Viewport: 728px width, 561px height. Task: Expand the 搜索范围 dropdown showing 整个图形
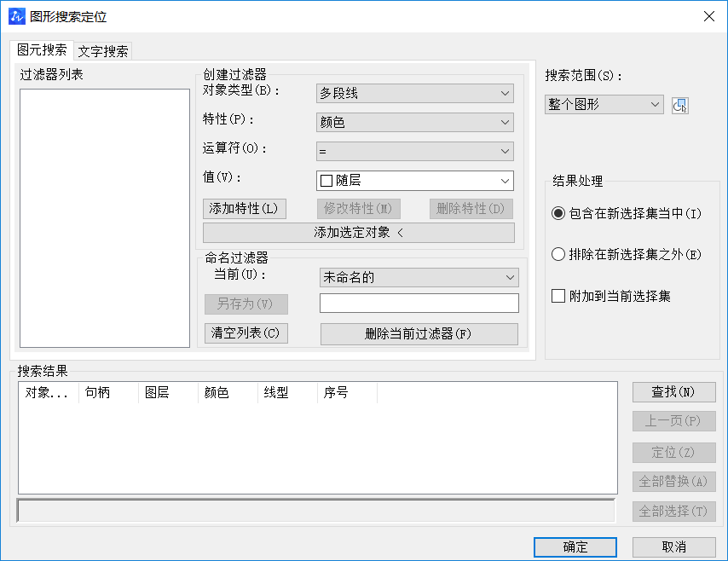[604, 105]
